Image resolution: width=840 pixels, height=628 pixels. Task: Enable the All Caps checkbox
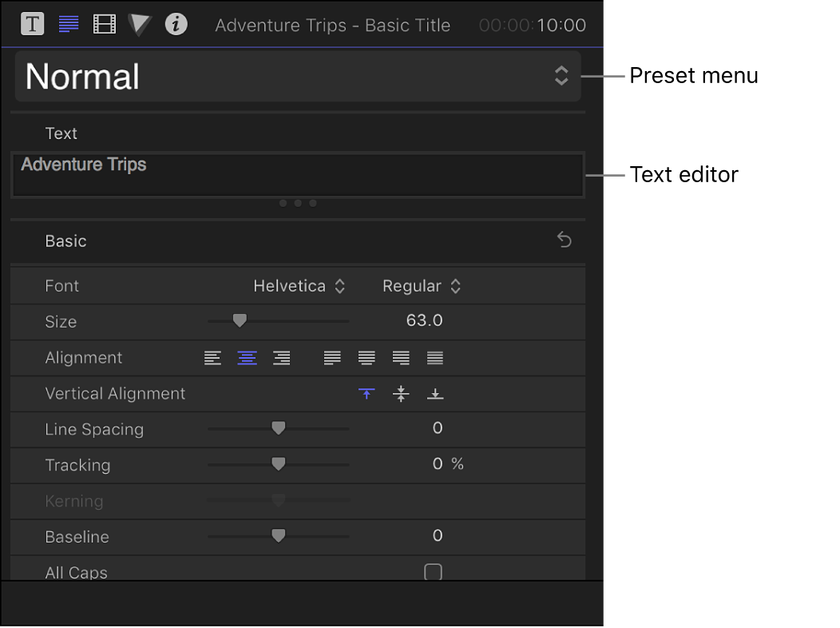pyautogui.click(x=432, y=572)
